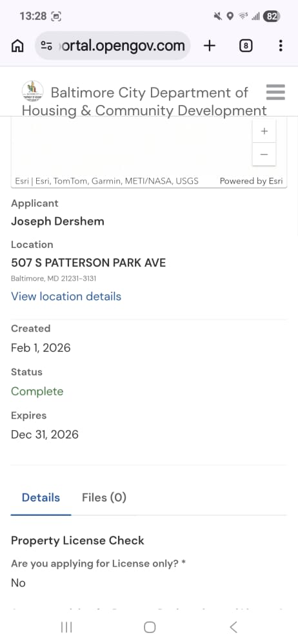298x644 pixels.
Task: Click the Powered by Esri attribution
Action: pyautogui.click(x=251, y=181)
